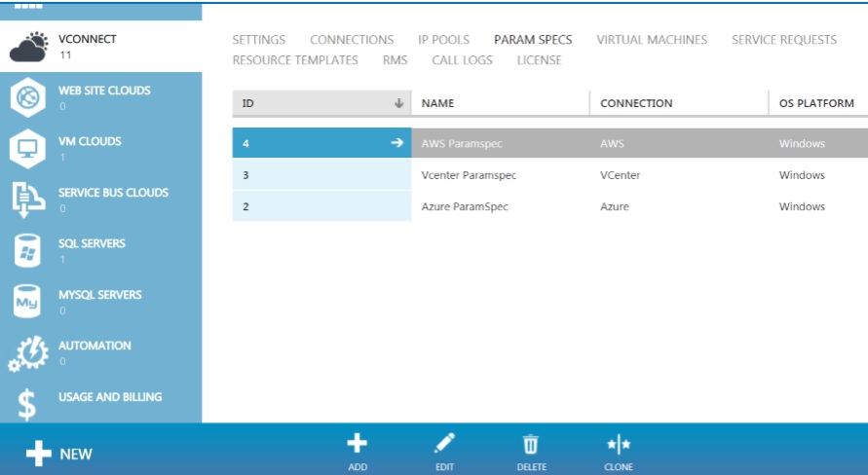
Task: Click the VCenter connection cell
Action: tap(620, 175)
